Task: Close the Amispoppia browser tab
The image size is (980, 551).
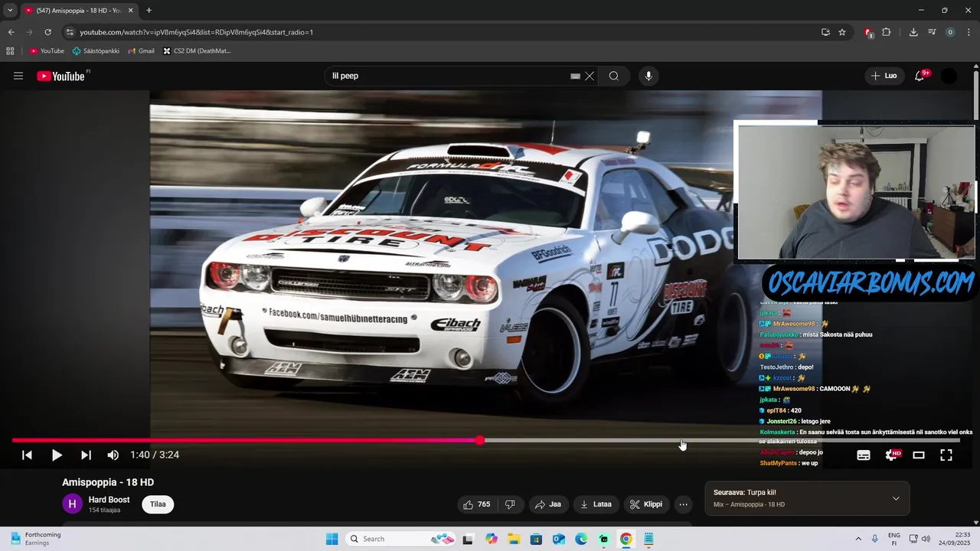Action: (131, 11)
